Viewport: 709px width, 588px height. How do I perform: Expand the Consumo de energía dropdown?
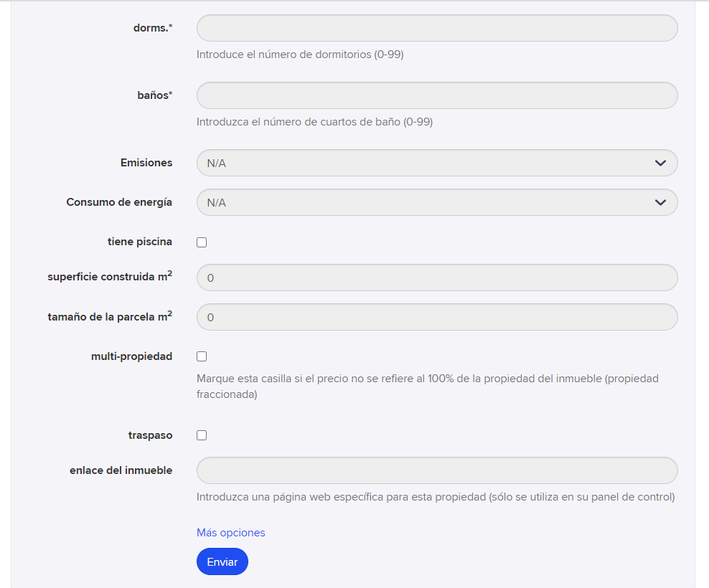[437, 202]
